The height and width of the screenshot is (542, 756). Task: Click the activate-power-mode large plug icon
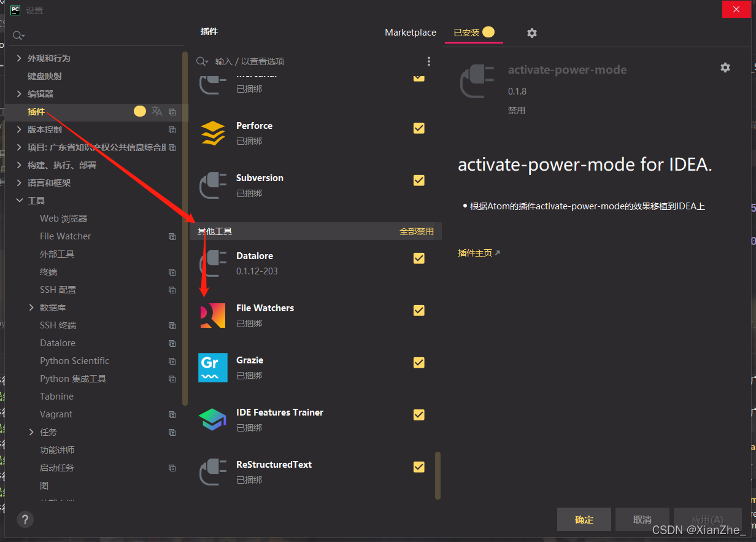point(477,81)
